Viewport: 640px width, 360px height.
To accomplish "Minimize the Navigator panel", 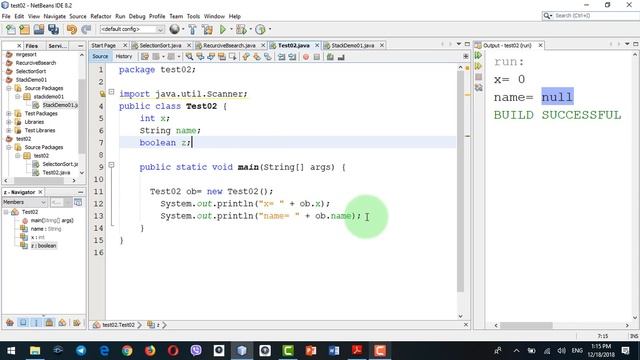I will 80,192.
